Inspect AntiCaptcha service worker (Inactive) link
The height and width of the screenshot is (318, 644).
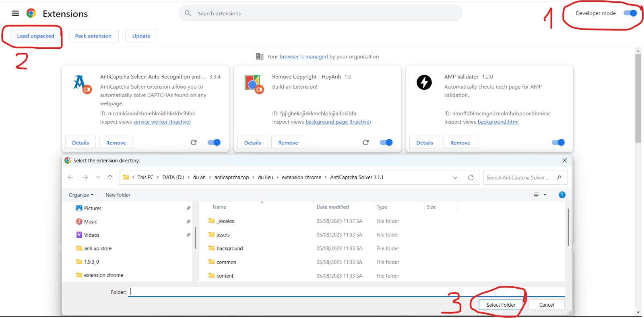click(x=162, y=122)
